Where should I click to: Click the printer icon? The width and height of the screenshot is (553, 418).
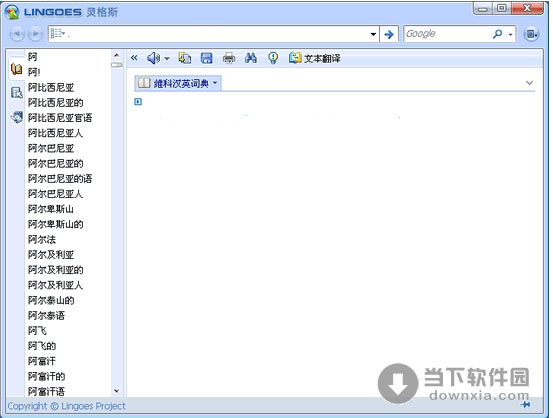click(229, 58)
